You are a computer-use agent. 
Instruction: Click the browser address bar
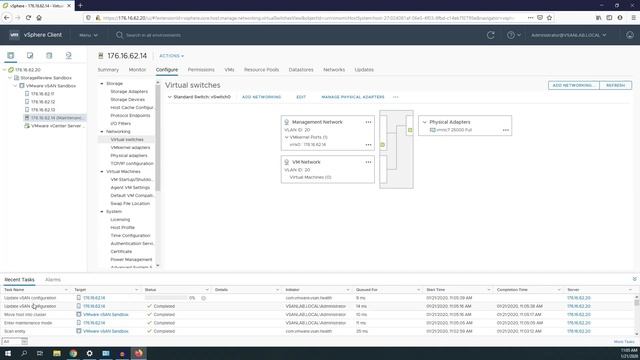(x=306, y=18)
